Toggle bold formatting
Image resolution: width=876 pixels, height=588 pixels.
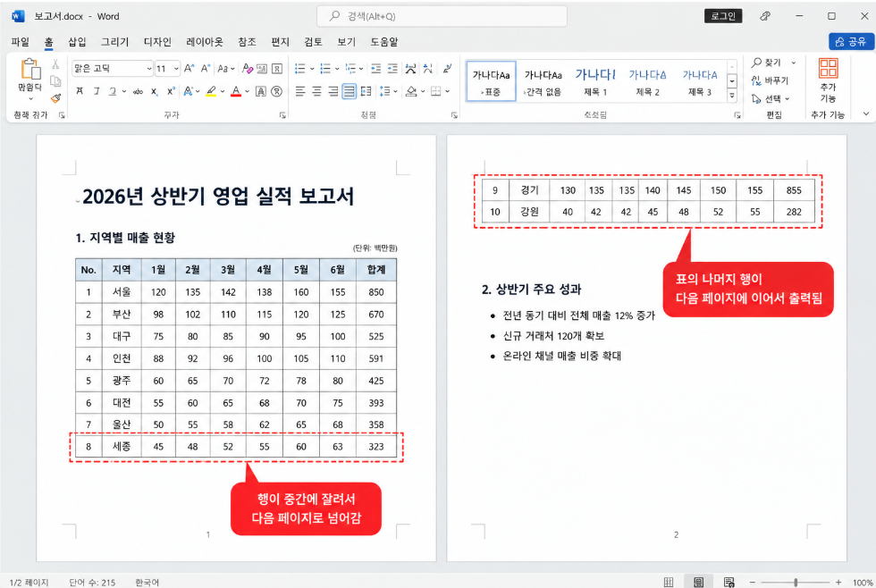pyautogui.click(x=80, y=91)
